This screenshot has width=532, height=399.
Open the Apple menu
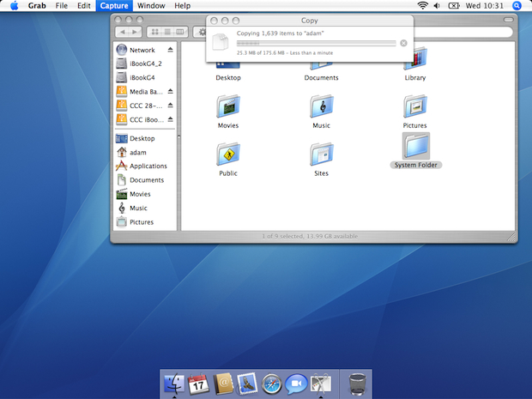click(14, 6)
